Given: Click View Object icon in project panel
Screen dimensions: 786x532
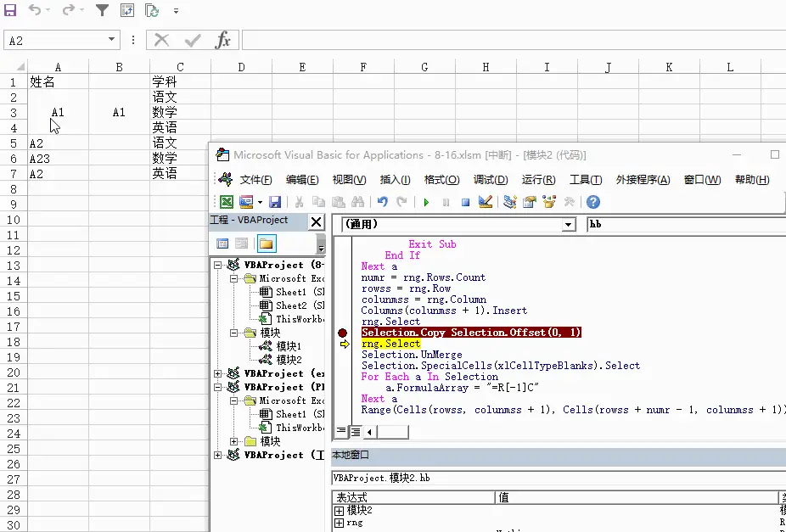Looking at the screenshot, I should (242, 244).
